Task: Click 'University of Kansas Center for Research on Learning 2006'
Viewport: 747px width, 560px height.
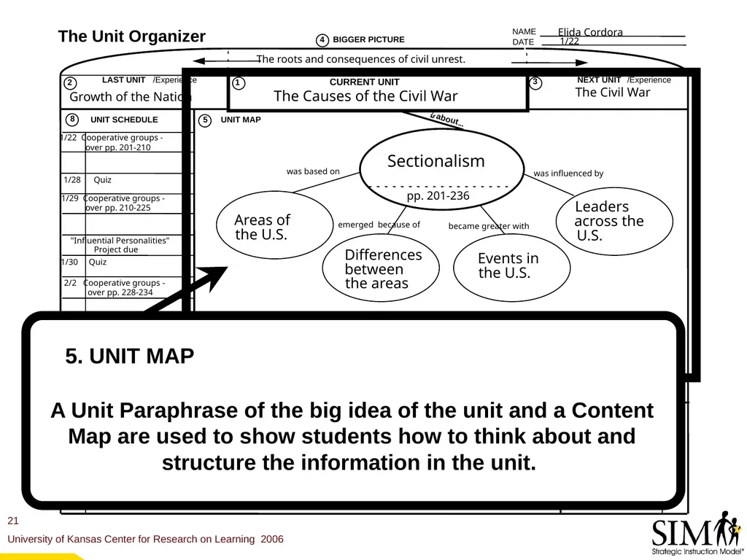Action: [145, 539]
